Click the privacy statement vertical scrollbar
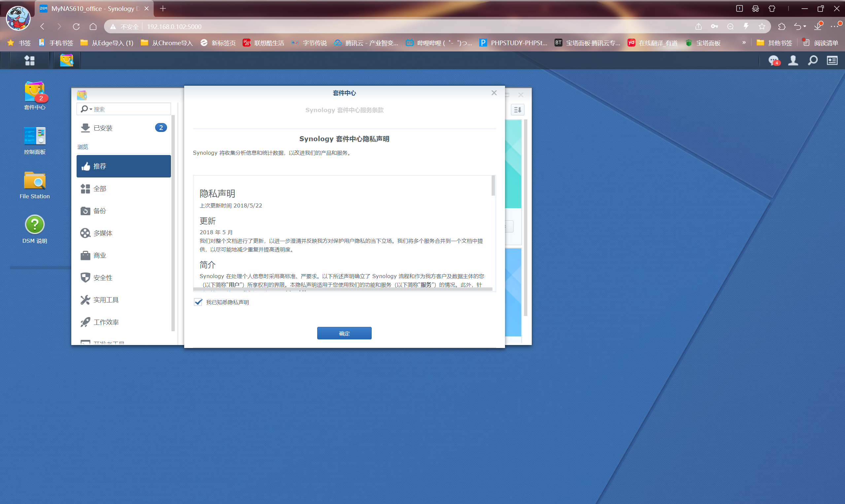Viewport: 845px width, 504px height. click(493, 186)
